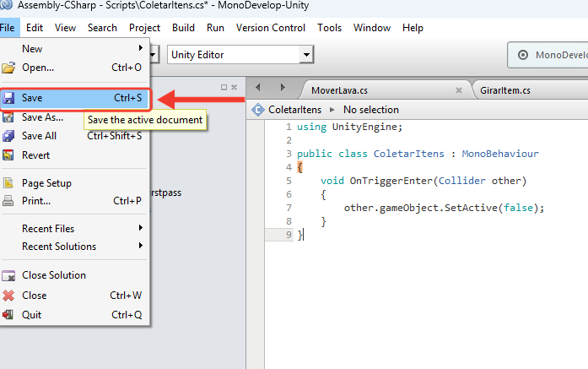Open the Help menu

tap(413, 28)
